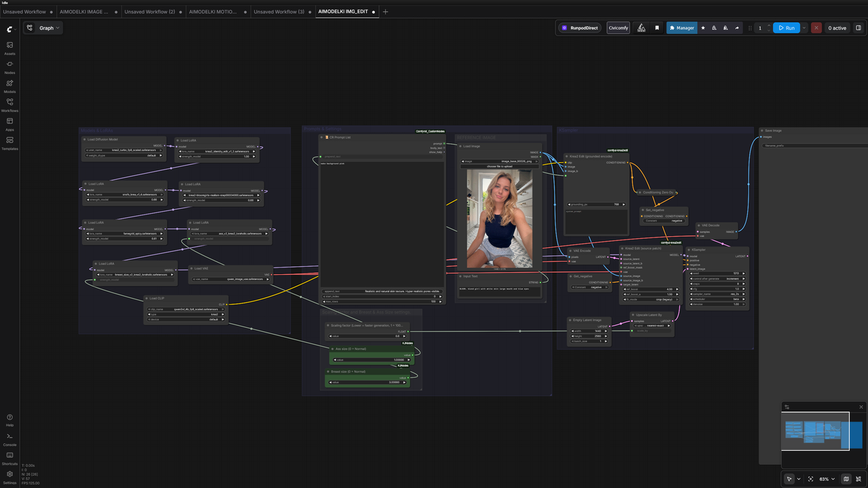Screen dimensions: 868x488
Task: Toggle link visibility icon
Action: click(x=858, y=479)
